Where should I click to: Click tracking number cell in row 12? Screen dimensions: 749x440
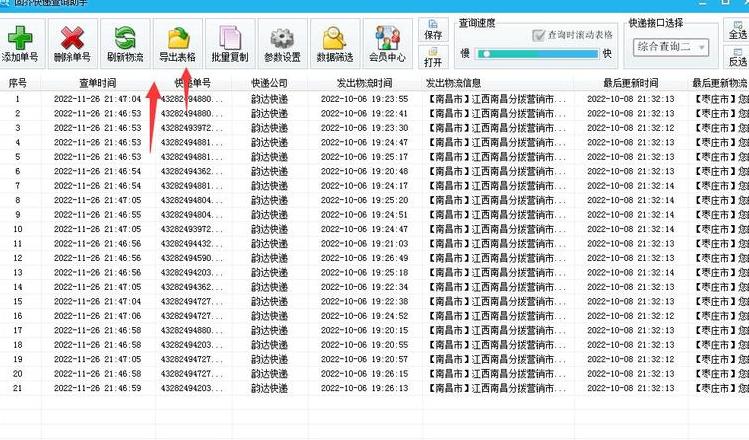point(192,258)
